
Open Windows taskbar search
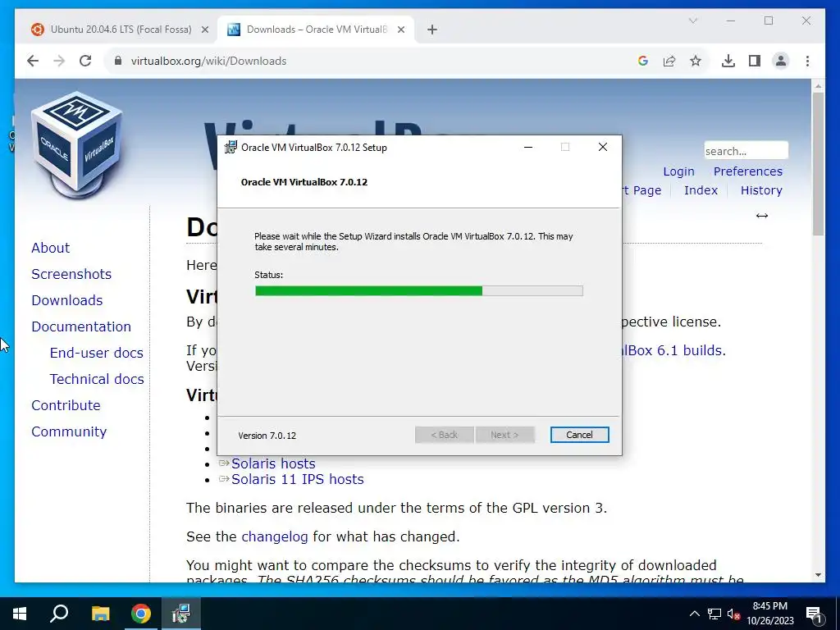(x=59, y=614)
